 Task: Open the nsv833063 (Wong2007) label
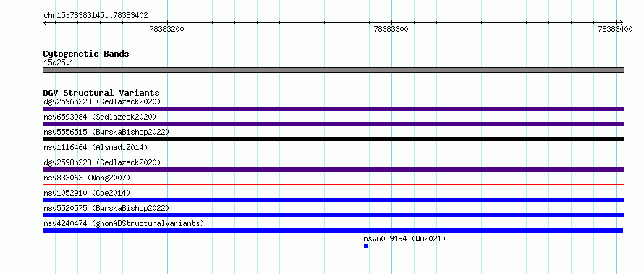click(87, 178)
